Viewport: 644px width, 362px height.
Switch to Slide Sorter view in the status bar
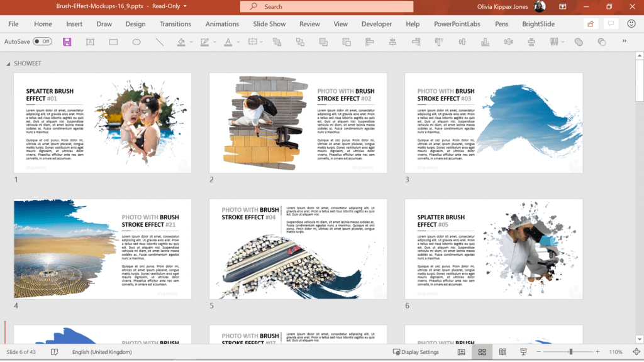pos(481,352)
